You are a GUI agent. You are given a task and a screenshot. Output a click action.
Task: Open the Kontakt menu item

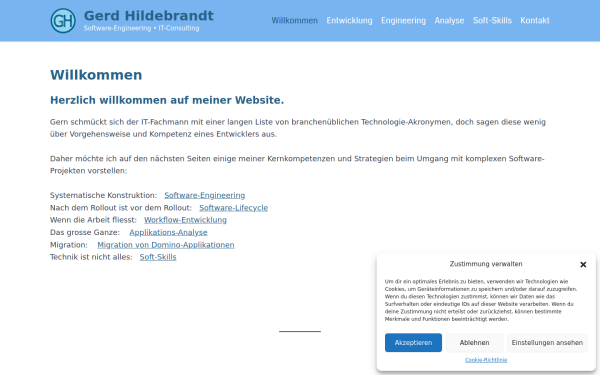coord(535,21)
